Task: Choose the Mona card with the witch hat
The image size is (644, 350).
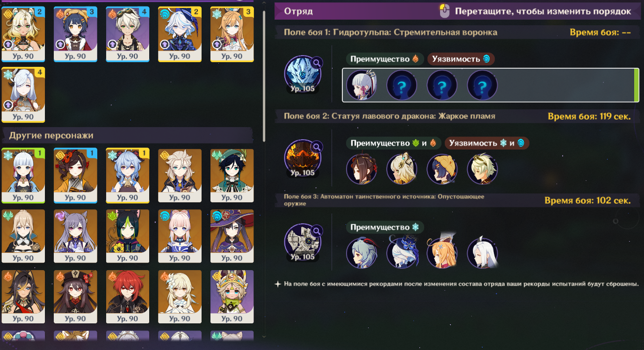Action: point(232,236)
